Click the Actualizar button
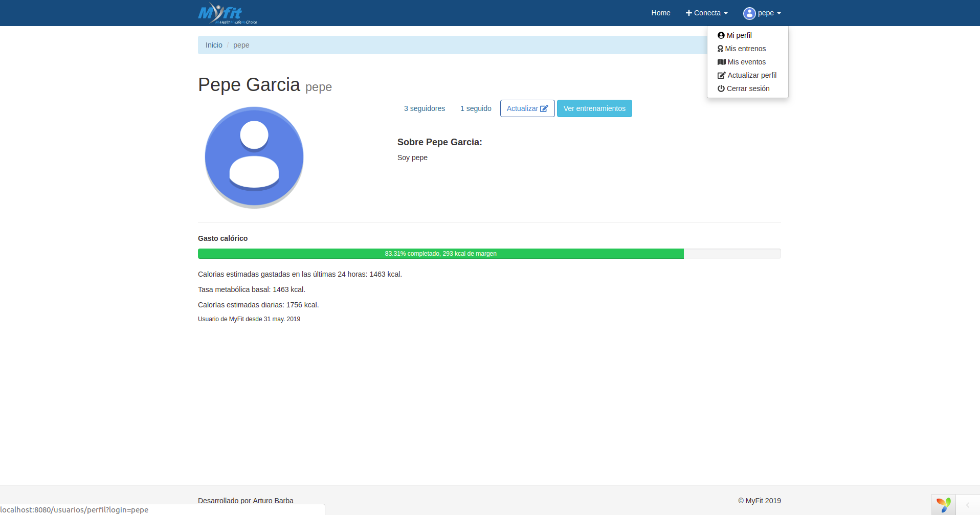The height and width of the screenshot is (515, 980). tap(527, 108)
